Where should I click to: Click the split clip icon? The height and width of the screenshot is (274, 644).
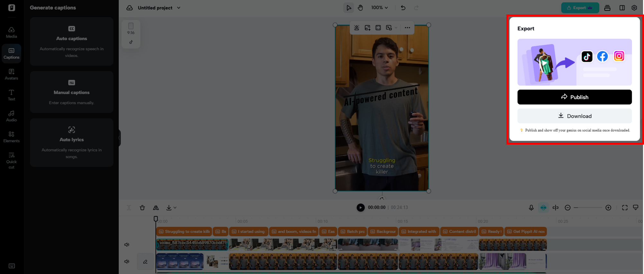[129, 208]
